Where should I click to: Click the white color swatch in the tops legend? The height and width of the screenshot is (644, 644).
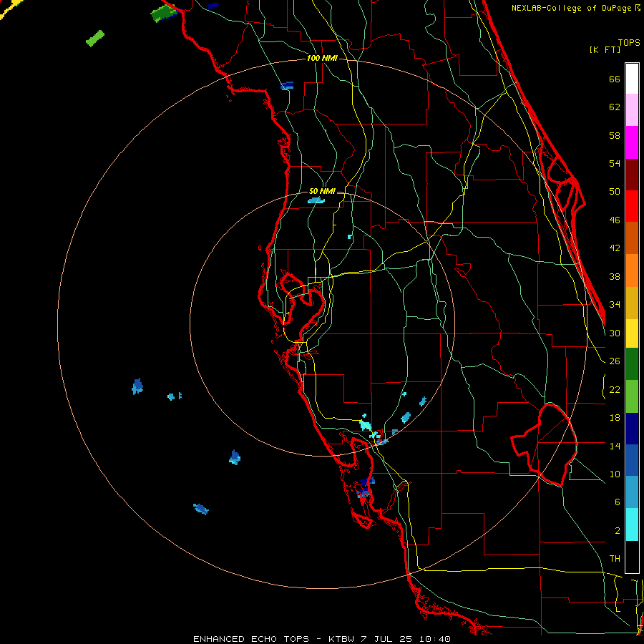click(x=632, y=79)
